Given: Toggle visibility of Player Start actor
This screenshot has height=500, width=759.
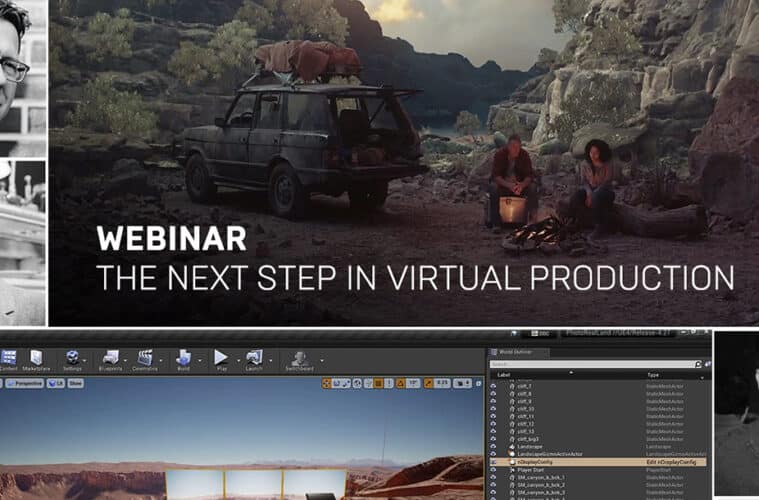Looking at the screenshot, I should (x=492, y=470).
